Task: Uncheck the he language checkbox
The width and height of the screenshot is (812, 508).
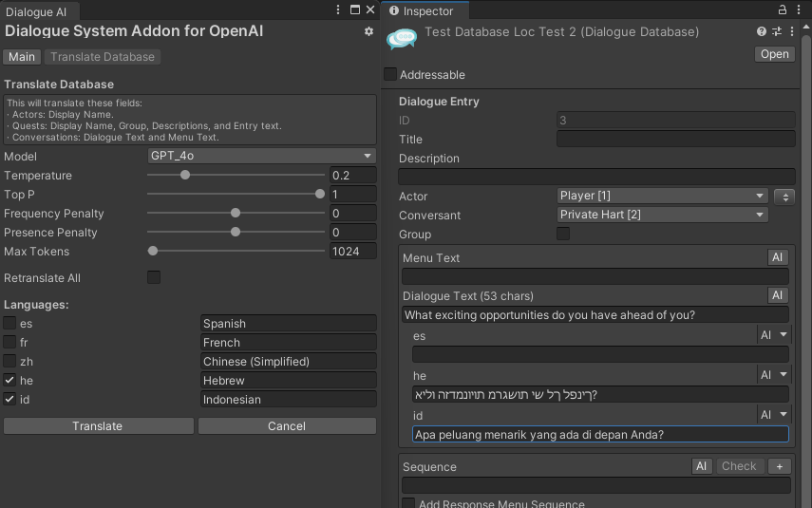Action: 9,380
